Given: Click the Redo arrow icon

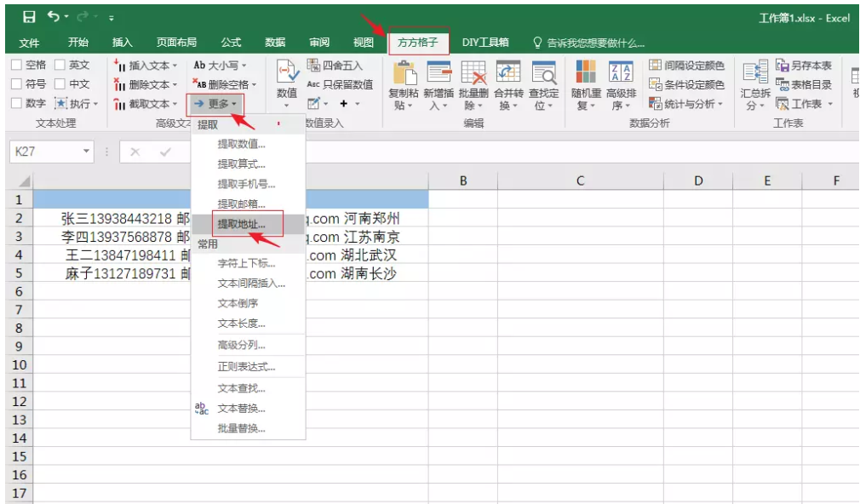Looking at the screenshot, I should tap(83, 17).
